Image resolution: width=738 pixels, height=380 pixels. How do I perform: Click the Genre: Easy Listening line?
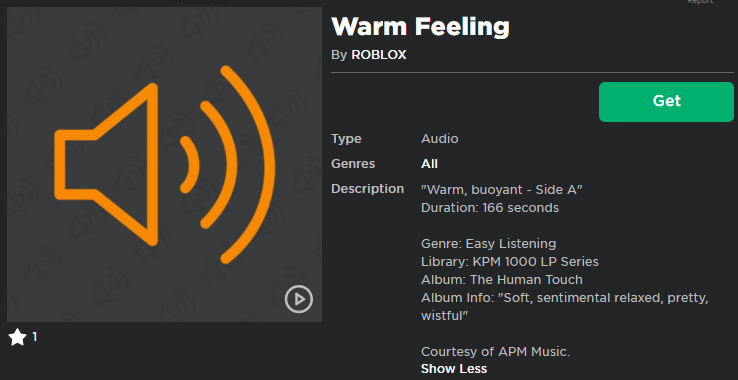pyautogui.click(x=488, y=244)
